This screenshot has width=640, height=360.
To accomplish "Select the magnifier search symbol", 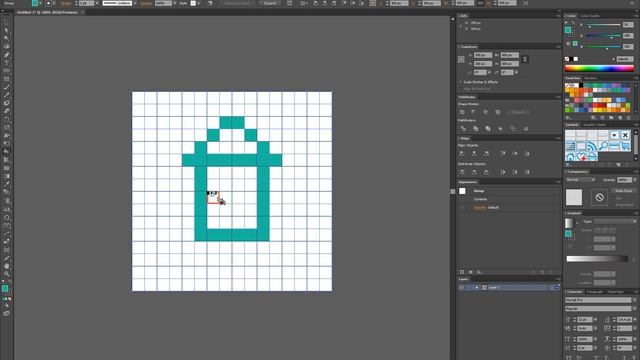I will pos(603,146).
